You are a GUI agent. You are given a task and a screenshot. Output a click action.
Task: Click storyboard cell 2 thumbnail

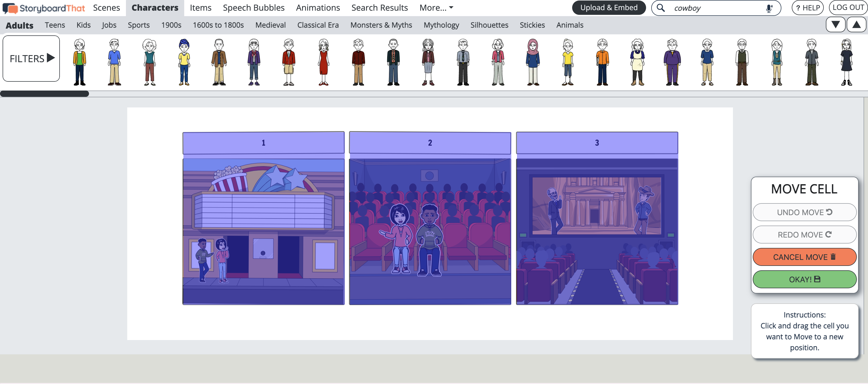[x=431, y=219]
